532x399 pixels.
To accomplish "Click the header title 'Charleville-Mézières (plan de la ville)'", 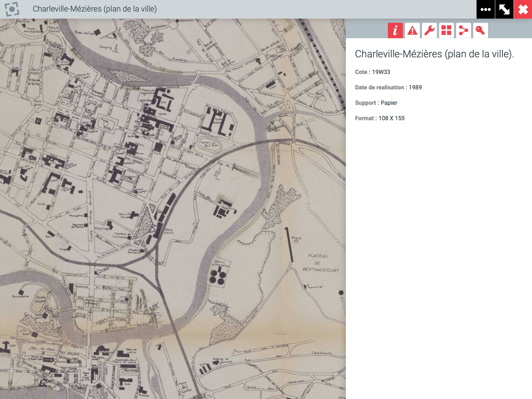I will 95,9.
